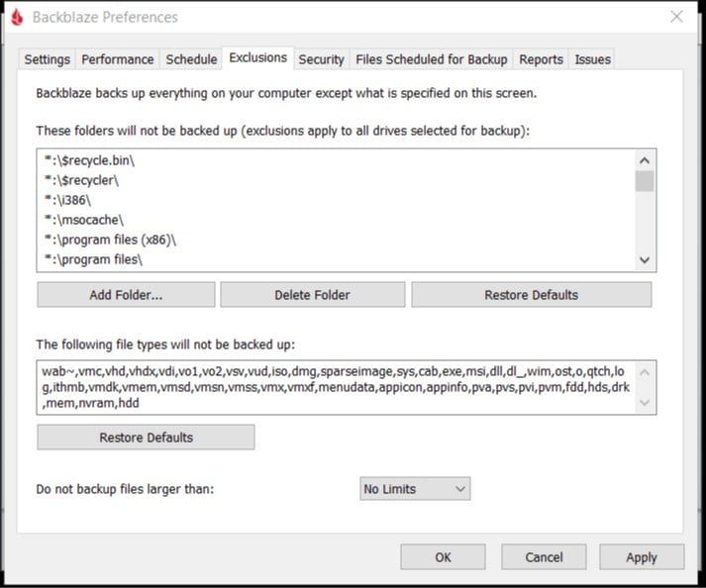This screenshot has height=588, width=706.
Task: Select the *:\program files (x86)\ entry
Action: [x=110, y=240]
